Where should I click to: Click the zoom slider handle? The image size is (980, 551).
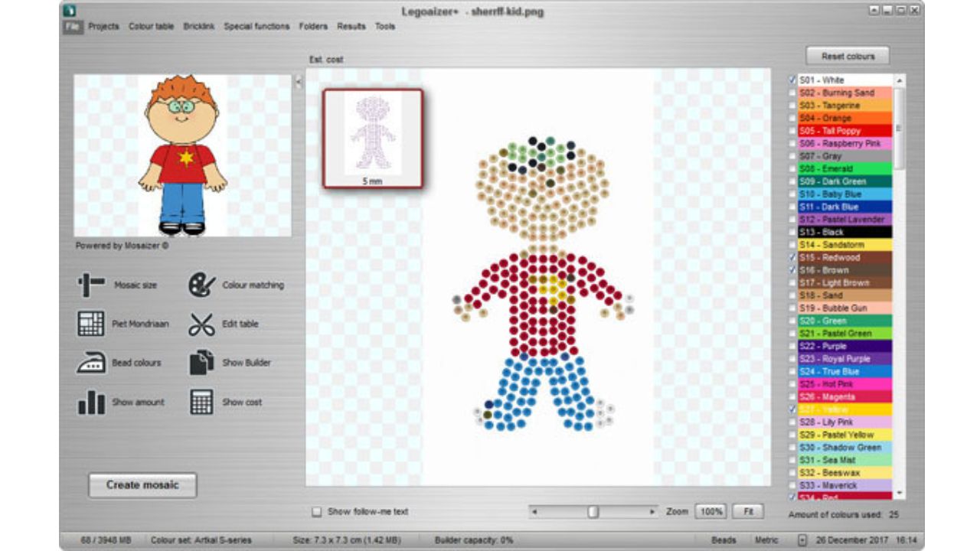[593, 512]
